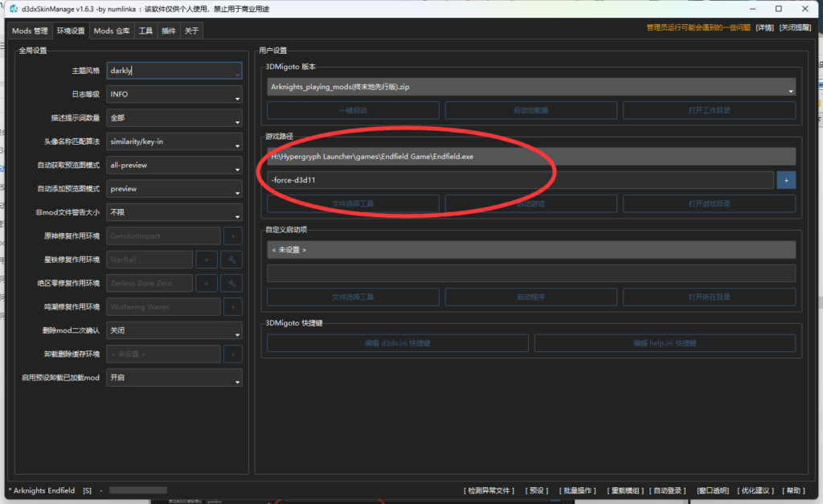Click the plus icon in the StarRail row
Screen dimensions: 823x504
[x=207, y=260]
